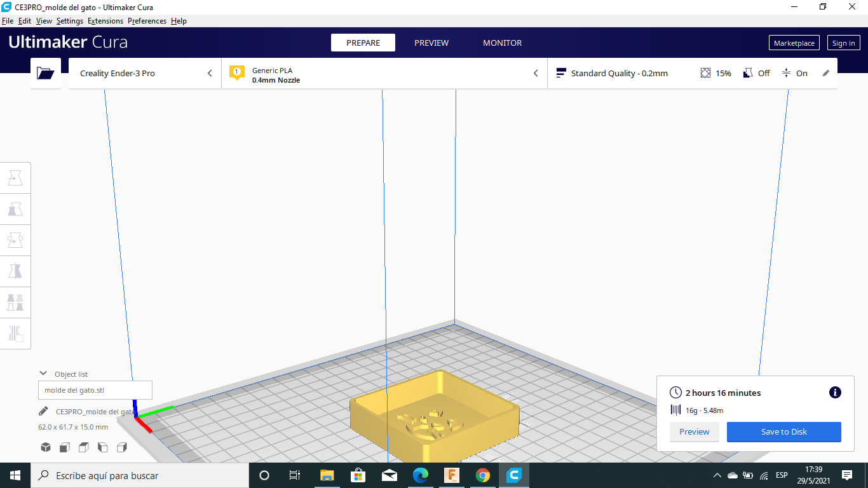This screenshot has height=488, width=868.
Task: Click the Standard Quality profile icon
Action: coord(560,73)
